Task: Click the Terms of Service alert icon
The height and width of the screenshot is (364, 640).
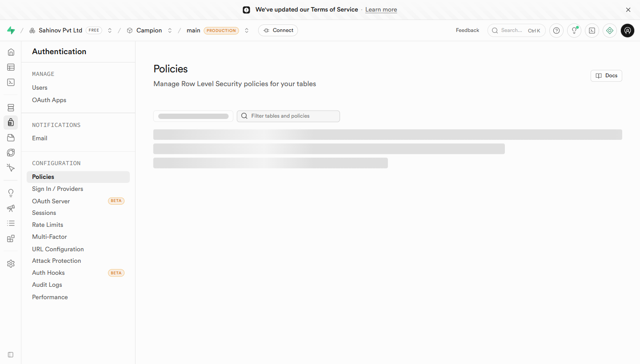Action: point(246,10)
